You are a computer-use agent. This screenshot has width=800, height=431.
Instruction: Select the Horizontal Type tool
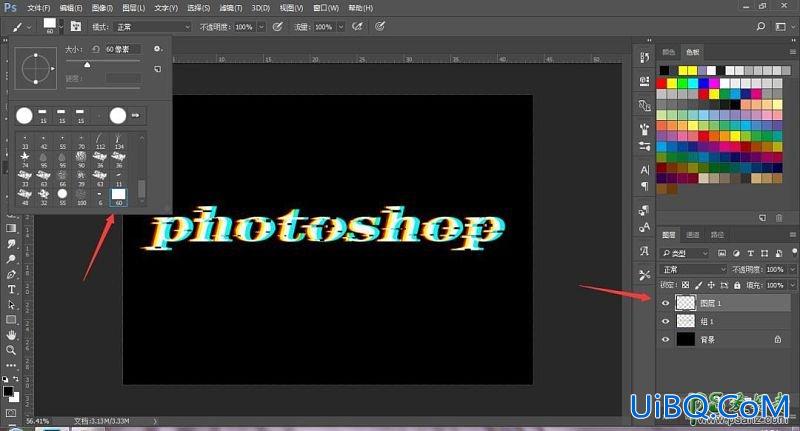coord(11,289)
